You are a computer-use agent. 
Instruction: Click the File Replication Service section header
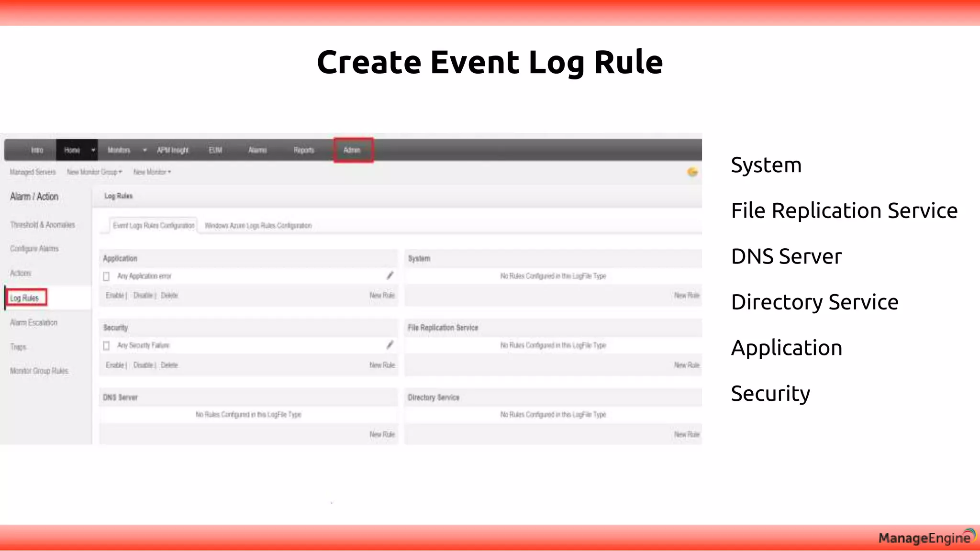(443, 328)
